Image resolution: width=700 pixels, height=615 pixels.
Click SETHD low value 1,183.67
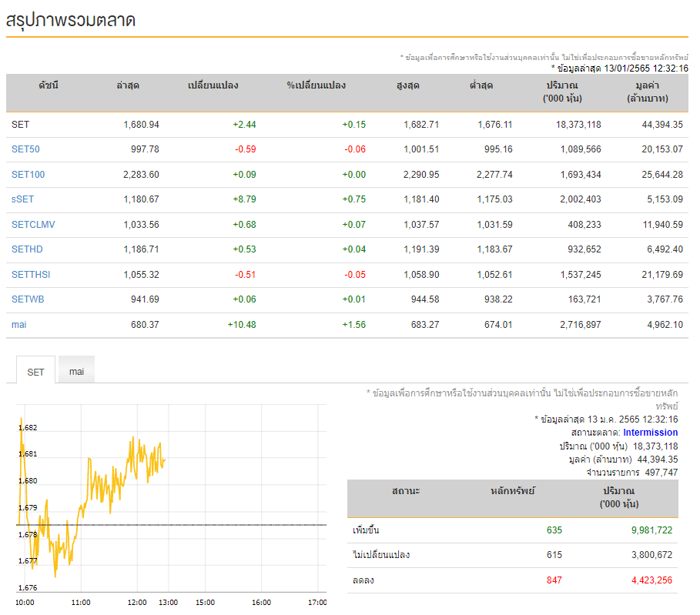click(x=494, y=249)
